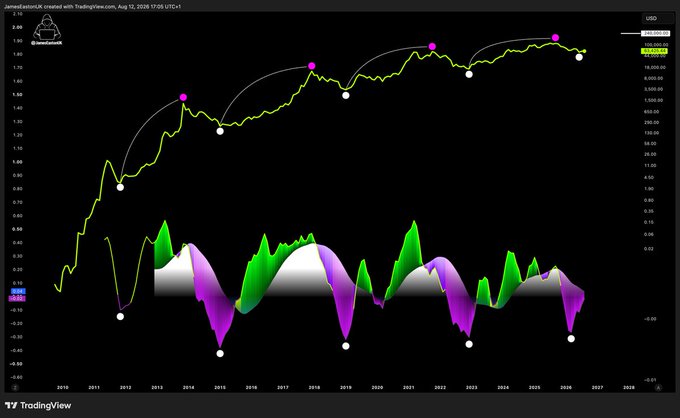Select the magenta peak marker before 2014
This screenshot has width=680, height=418.
click(183, 97)
